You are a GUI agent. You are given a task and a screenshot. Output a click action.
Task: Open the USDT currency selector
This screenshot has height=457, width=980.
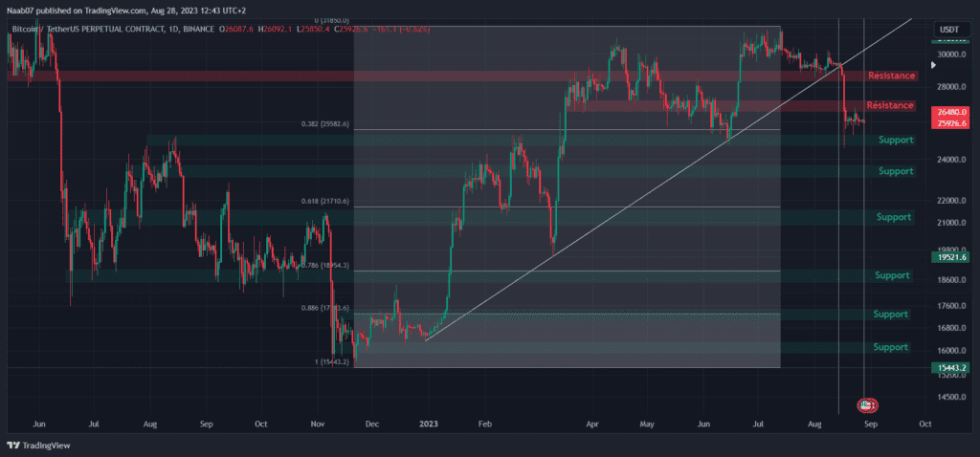[x=950, y=30]
